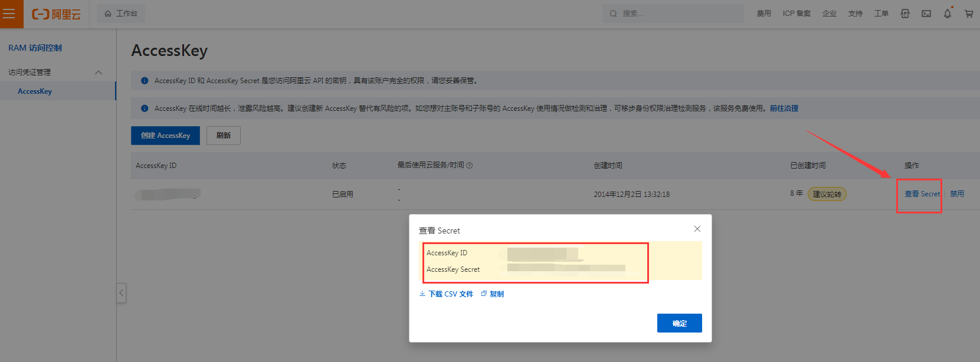Screen dimensions: 980x362
Task: Open the 企业 menu
Action: (x=830, y=14)
